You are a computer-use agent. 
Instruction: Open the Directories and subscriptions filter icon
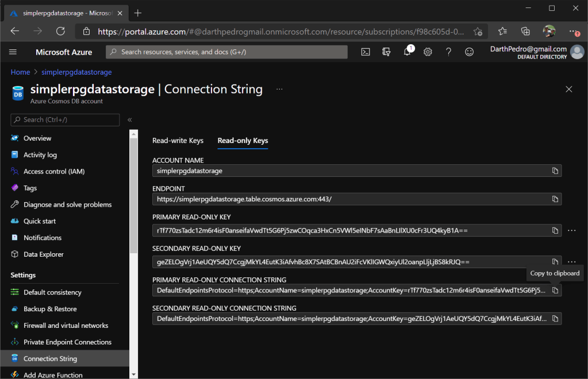(x=386, y=52)
